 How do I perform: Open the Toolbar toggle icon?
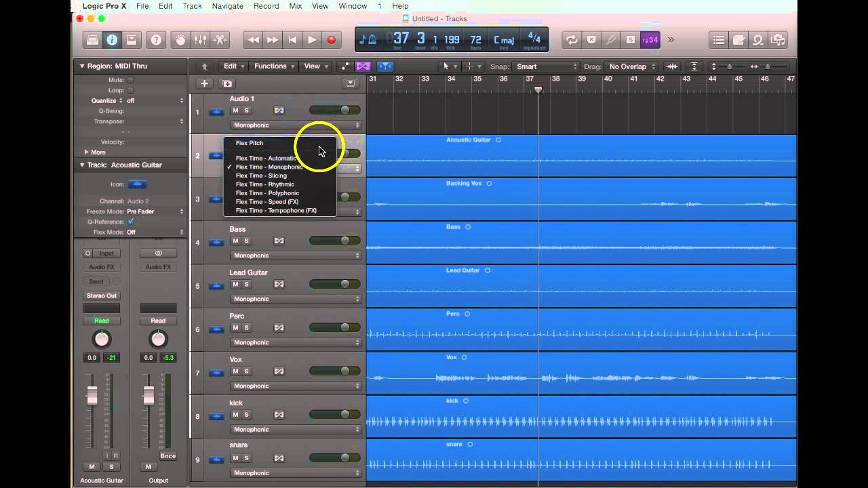point(132,40)
